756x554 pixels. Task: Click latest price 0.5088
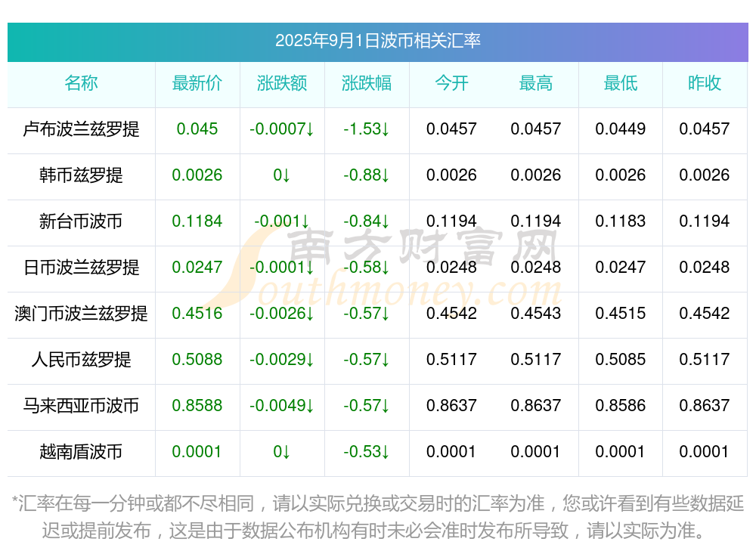tap(197, 360)
